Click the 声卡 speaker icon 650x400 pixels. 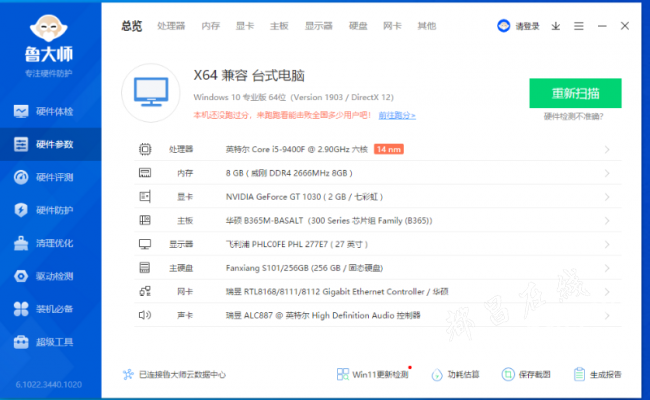click(145, 315)
